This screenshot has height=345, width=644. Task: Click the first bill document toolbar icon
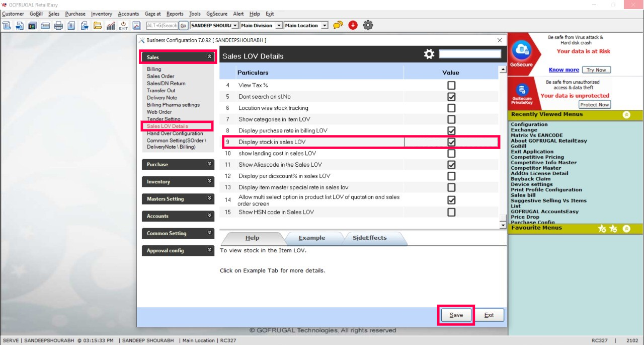(7, 26)
